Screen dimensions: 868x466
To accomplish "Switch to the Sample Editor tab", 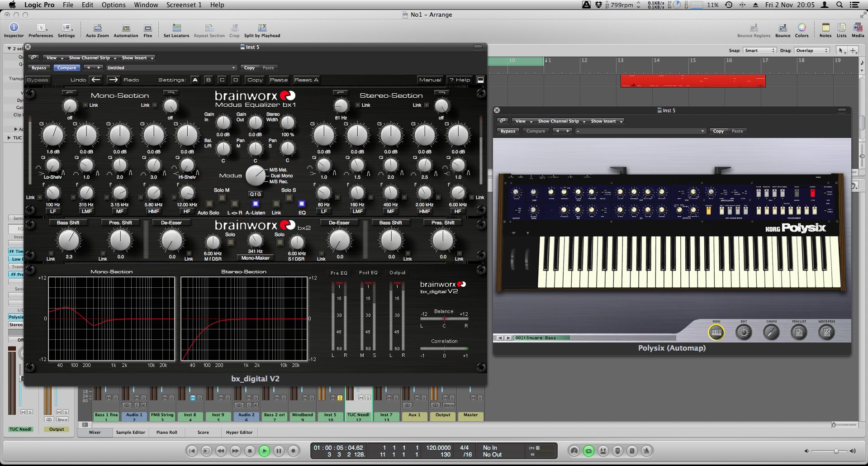I will pyautogui.click(x=130, y=433).
